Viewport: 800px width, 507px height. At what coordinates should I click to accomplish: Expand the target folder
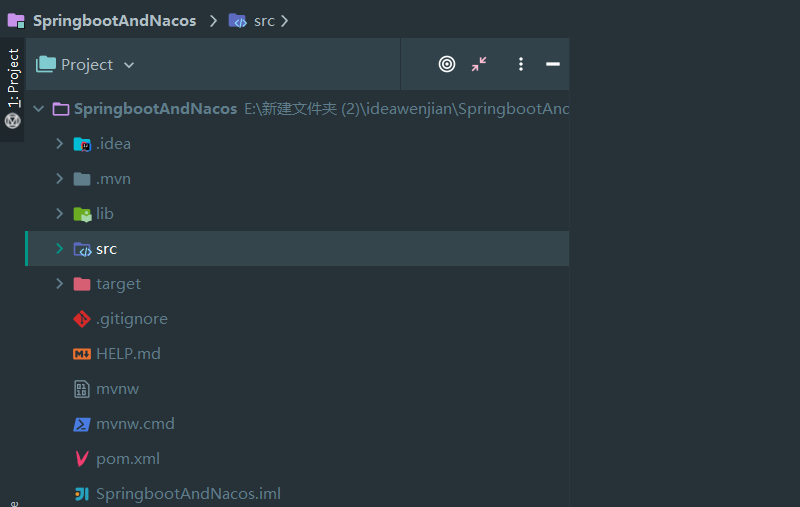[60, 284]
